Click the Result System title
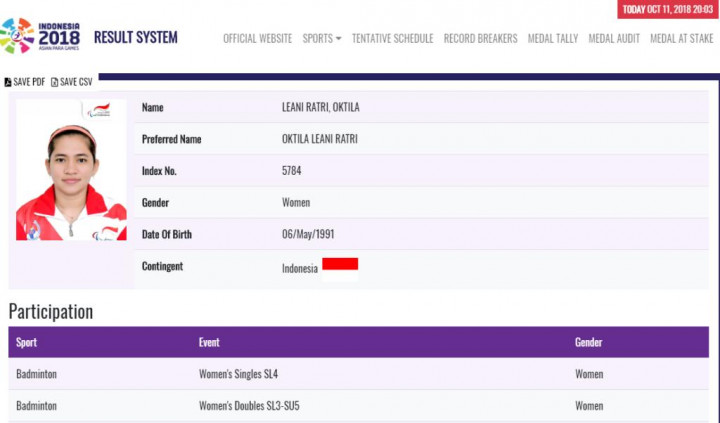The height and width of the screenshot is (423, 720). click(x=135, y=38)
